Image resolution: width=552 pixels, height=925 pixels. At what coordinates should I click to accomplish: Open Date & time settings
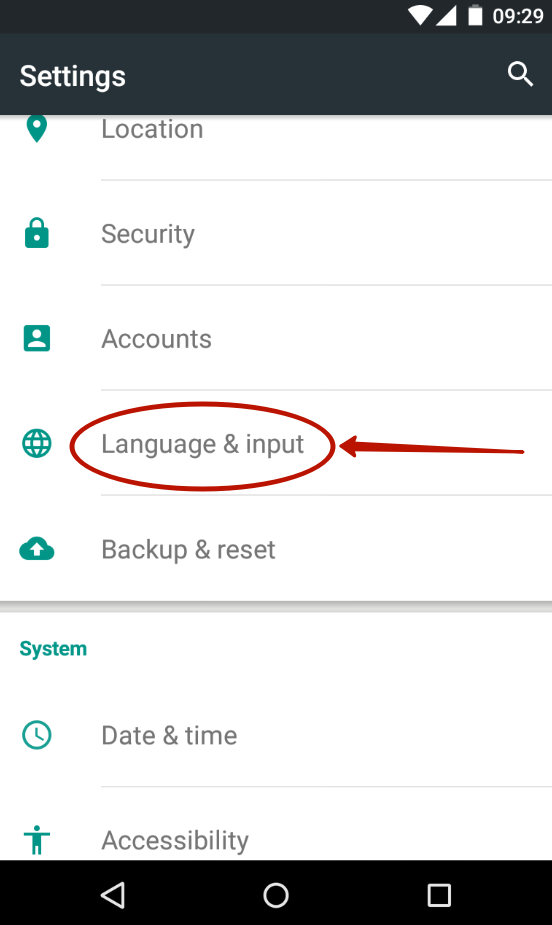coord(276,735)
